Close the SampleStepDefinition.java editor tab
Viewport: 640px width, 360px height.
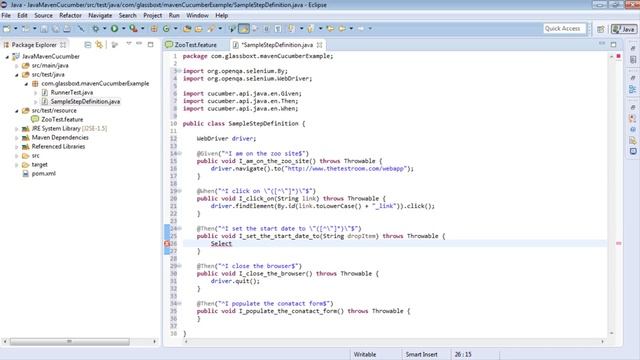(319, 45)
